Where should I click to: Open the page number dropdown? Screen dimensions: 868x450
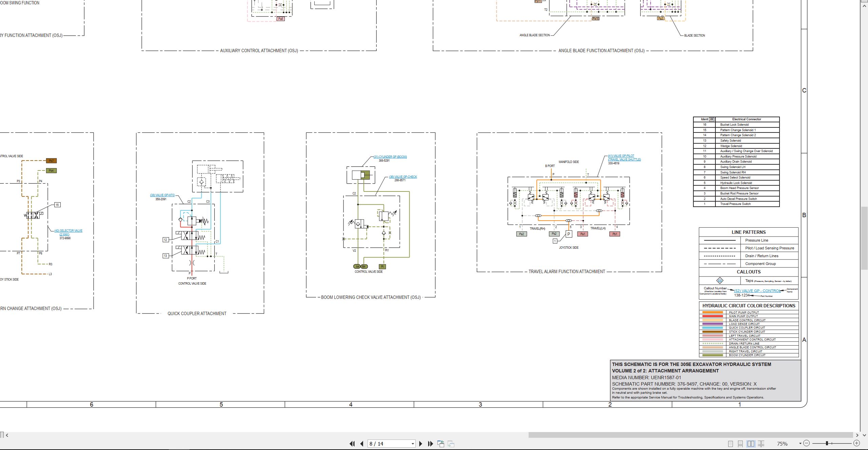coord(413,444)
